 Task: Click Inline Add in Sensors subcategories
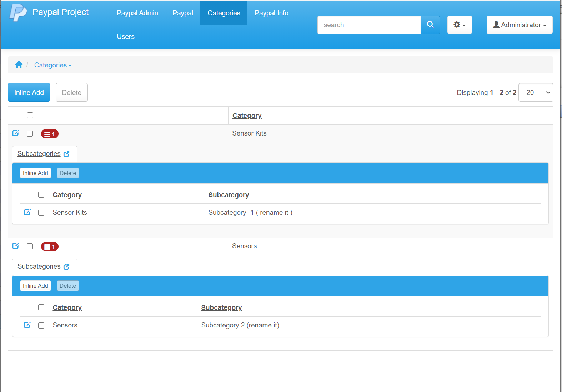point(35,286)
